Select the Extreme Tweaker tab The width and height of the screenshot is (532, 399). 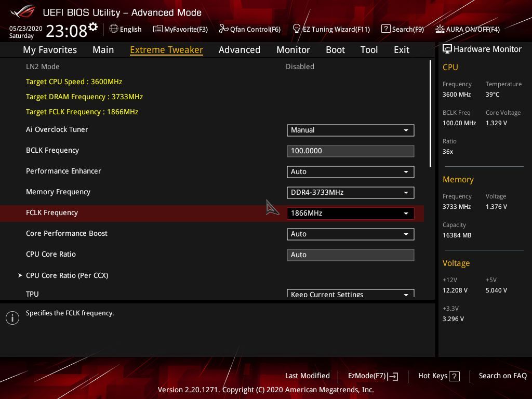166,50
